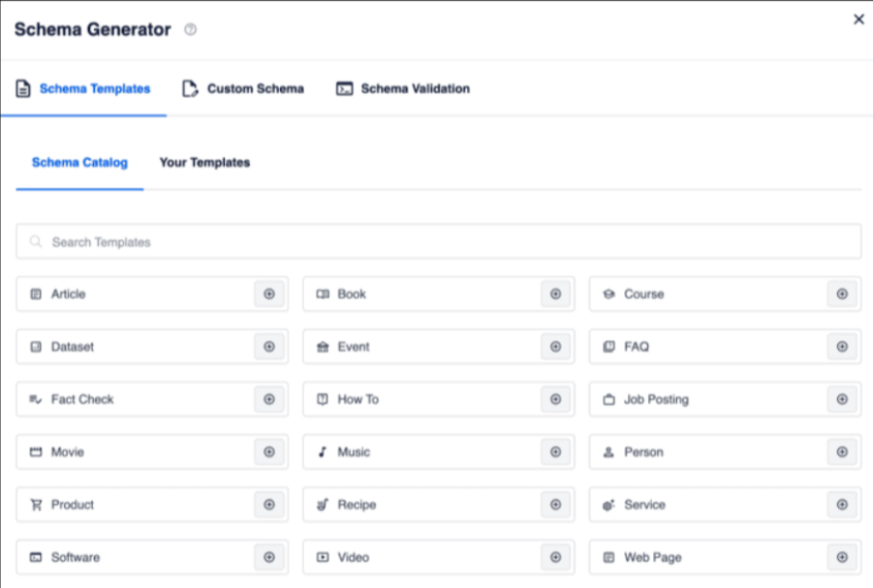Select the Video label text
Screen dimensions: 873x588
[x=354, y=557]
